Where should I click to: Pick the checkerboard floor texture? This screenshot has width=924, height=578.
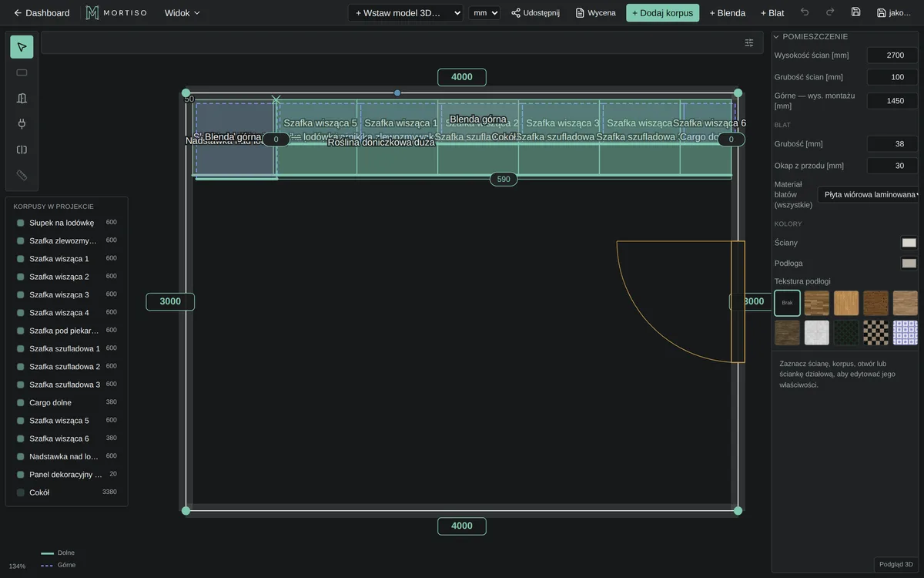coord(875,333)
